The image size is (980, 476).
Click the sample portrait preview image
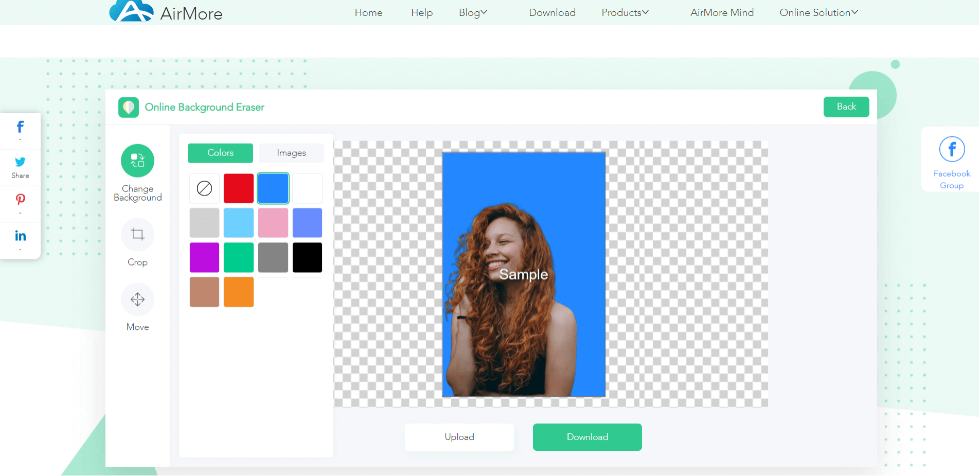(x=524, y=274)
